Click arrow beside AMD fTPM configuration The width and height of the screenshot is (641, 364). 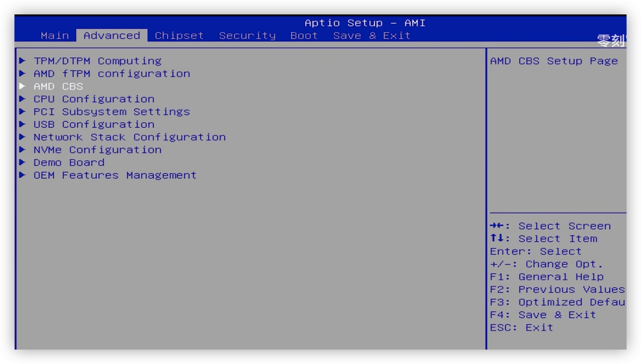[22, 73]
